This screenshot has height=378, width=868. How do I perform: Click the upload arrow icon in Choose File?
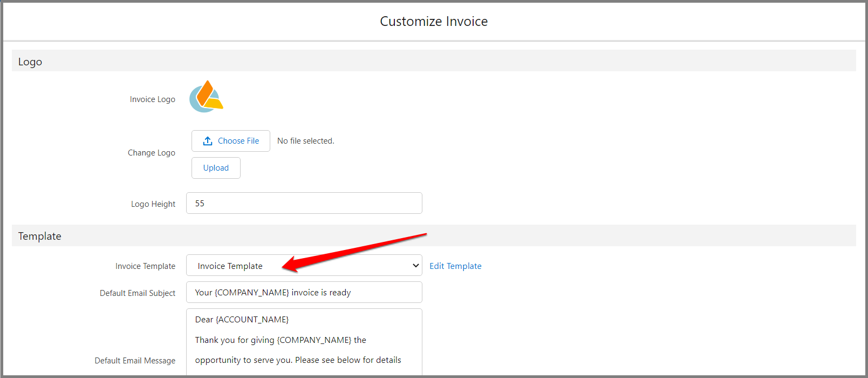208,141
